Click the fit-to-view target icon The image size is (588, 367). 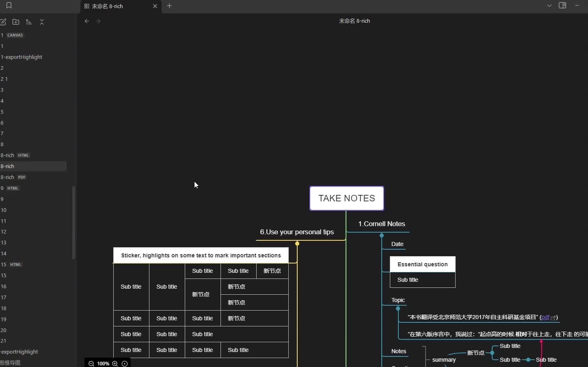click(125, 363)
